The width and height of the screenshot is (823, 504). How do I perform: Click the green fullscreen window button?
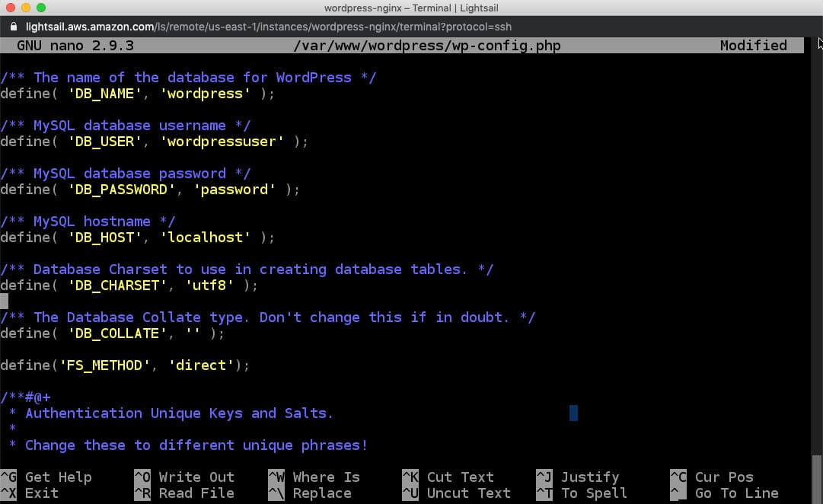[x=41, y=8]
